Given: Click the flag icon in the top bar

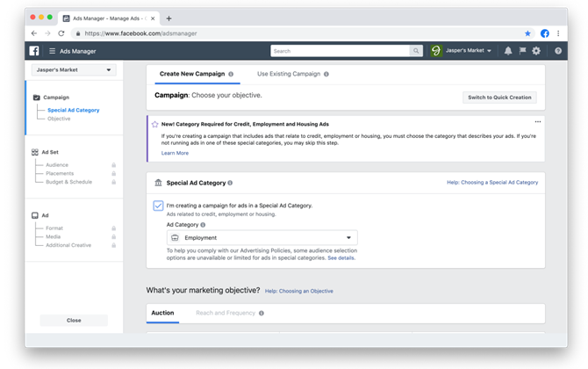Looking at the screenshot, I should coord(522,51).
